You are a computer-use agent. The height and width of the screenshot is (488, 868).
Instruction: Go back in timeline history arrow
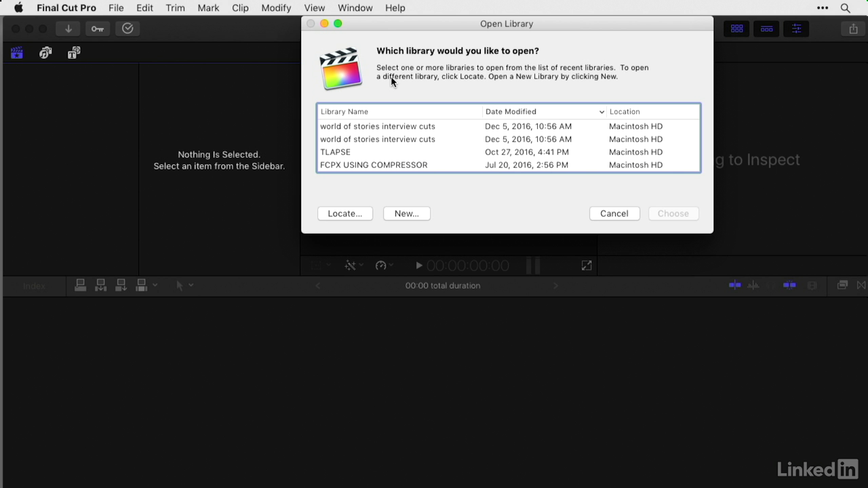point(317,285)
